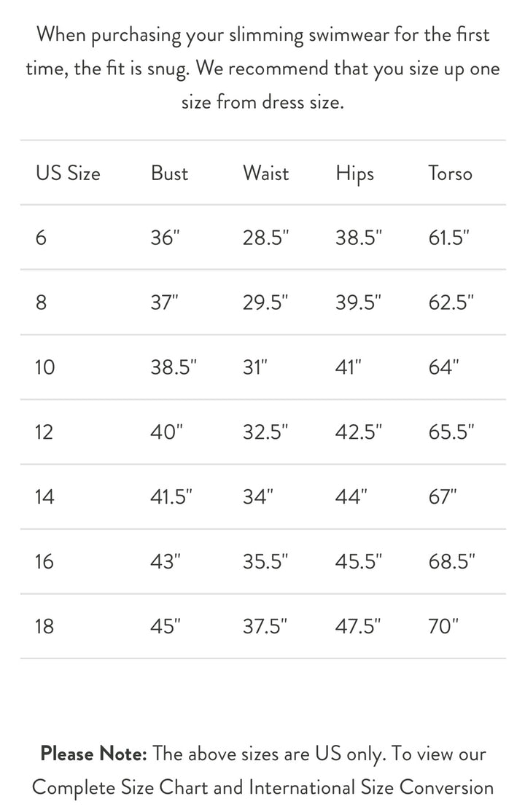Select US size 18 row label
The image size is (525, 812).
point(44,626)
